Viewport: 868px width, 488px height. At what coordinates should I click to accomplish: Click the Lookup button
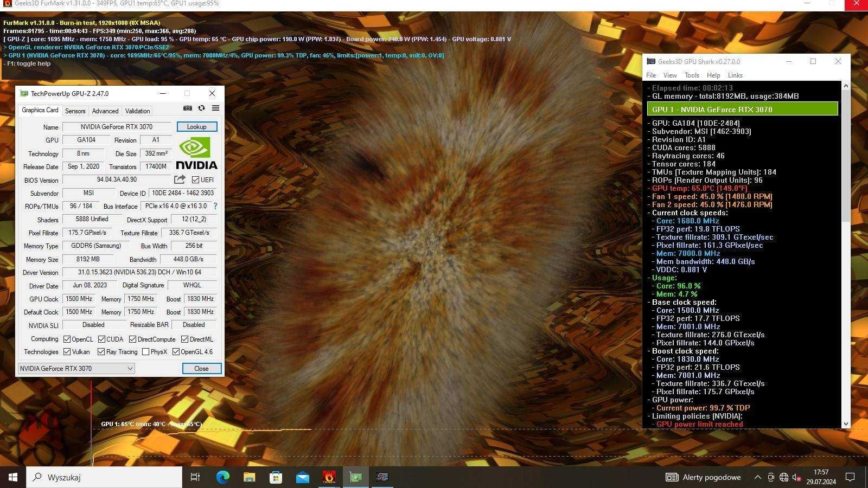[x=196, y=127]
